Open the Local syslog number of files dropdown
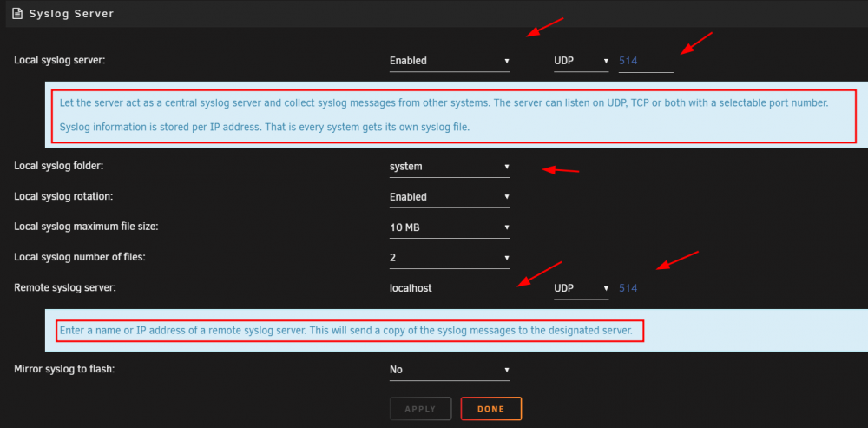The image size is (868, 428). click(x=450, y=258)
